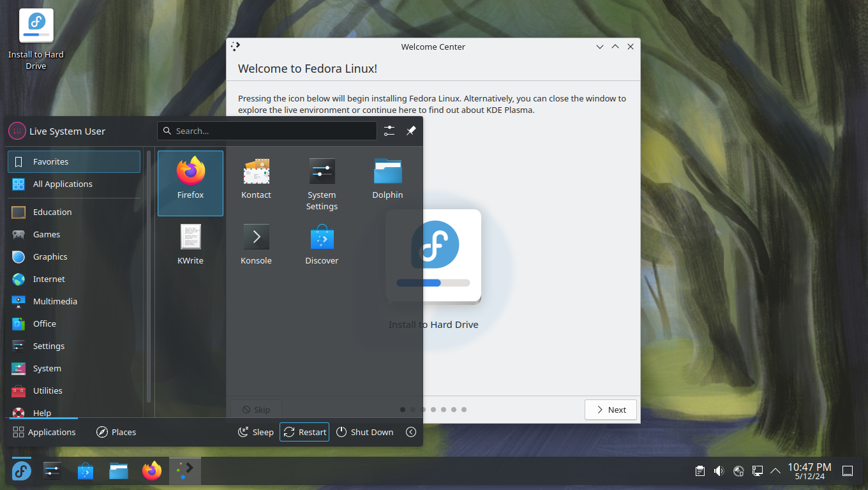The image size is (868, 490).
Task: Click the Live System User avatar
Action: coord(17,131)
